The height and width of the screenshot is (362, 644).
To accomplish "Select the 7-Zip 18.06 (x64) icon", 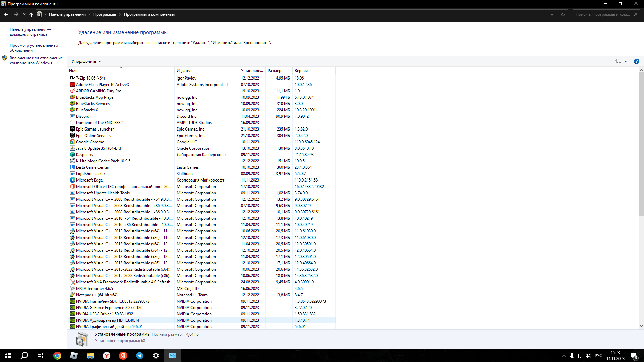I will pos(72,78).
